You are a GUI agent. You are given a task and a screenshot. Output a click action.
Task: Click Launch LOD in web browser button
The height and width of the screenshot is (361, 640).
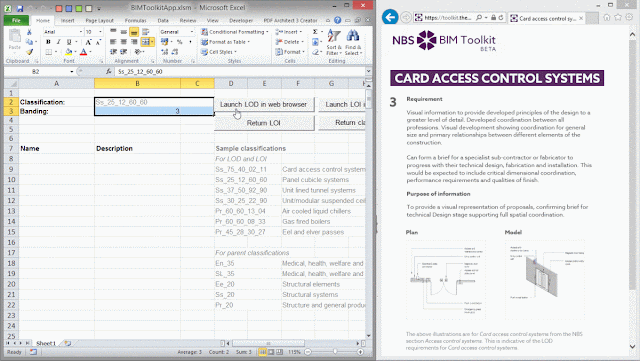click(x=264, y=105)
